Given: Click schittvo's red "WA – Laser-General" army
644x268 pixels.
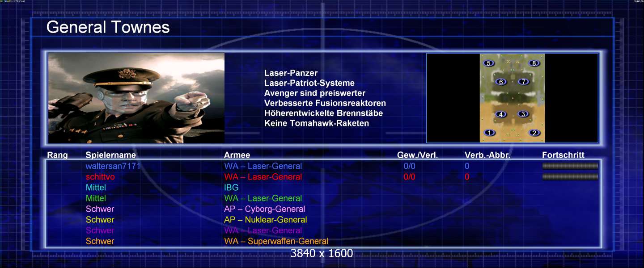Looking at the screenshot, I should pyautogui.click(x=263, y=177).
